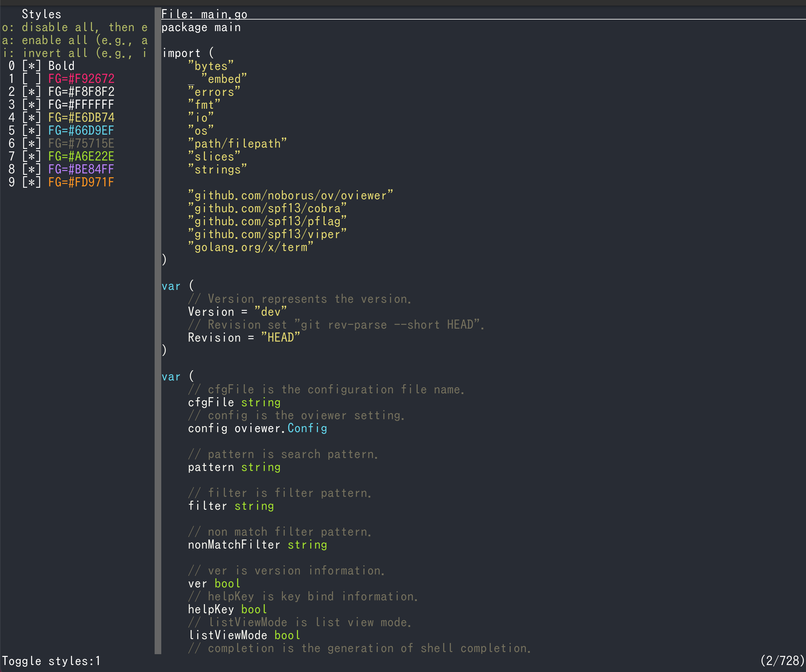Click the 'o: disable all' hint line

(x=75, y=28)
